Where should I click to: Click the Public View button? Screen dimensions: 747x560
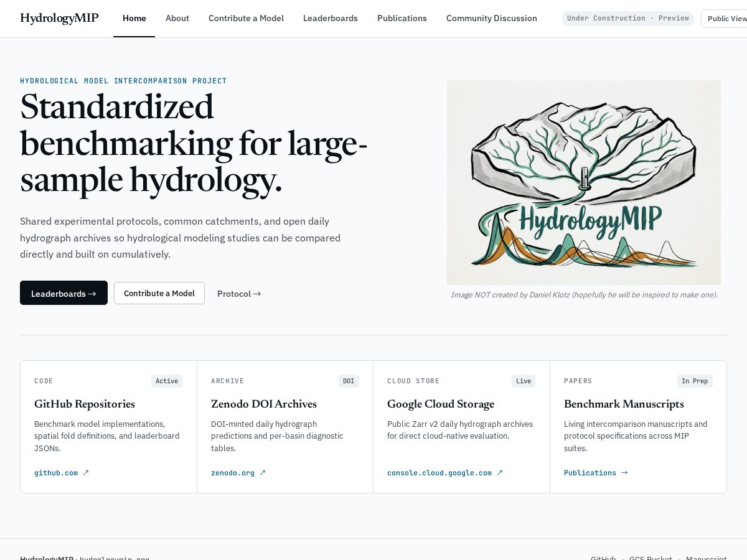(725, 19)
